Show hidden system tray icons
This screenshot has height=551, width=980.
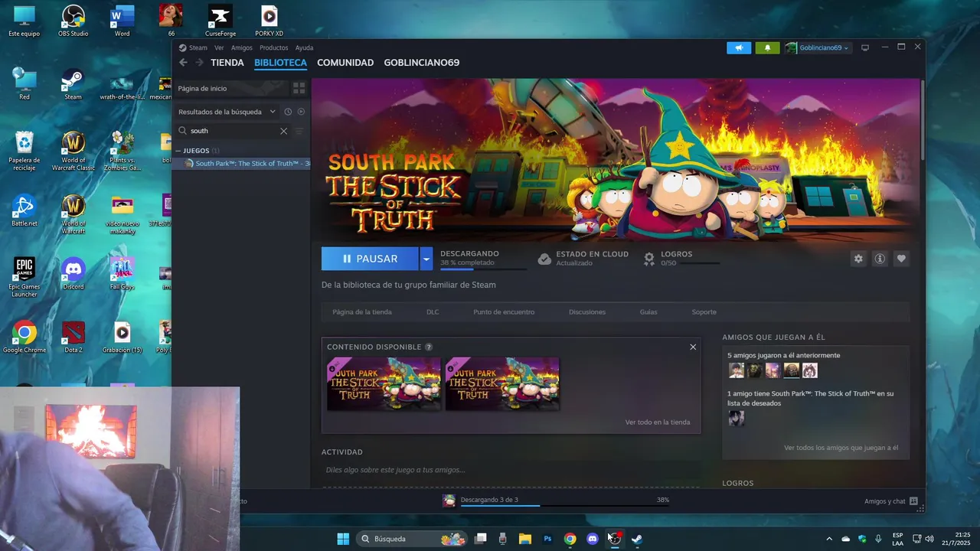pyautogui.click(x=829, y=539)
